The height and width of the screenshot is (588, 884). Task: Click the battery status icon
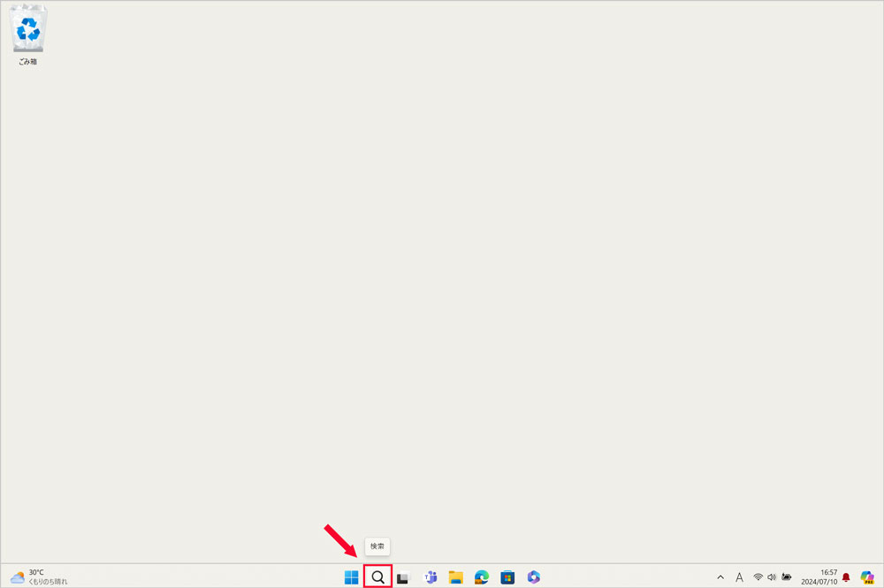click(x=787, y=577)
